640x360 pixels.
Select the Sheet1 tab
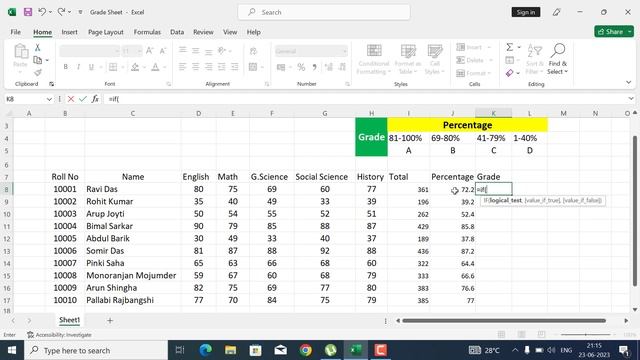(69, 320)
